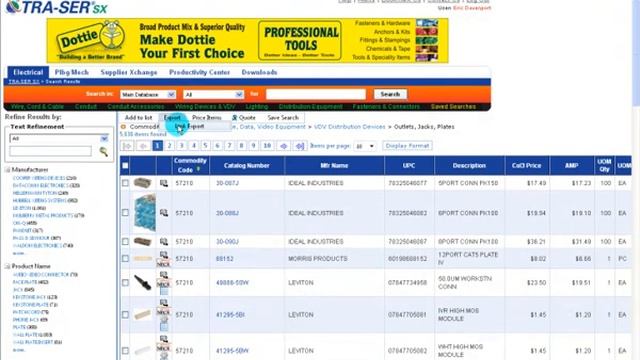Open Conduit category in the green bar
This screenshot has width=640, height=360.
point(86,107)
